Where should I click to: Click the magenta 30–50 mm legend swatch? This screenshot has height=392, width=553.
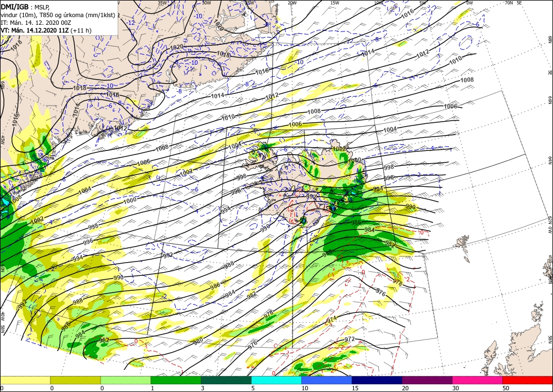click(478, 380)
